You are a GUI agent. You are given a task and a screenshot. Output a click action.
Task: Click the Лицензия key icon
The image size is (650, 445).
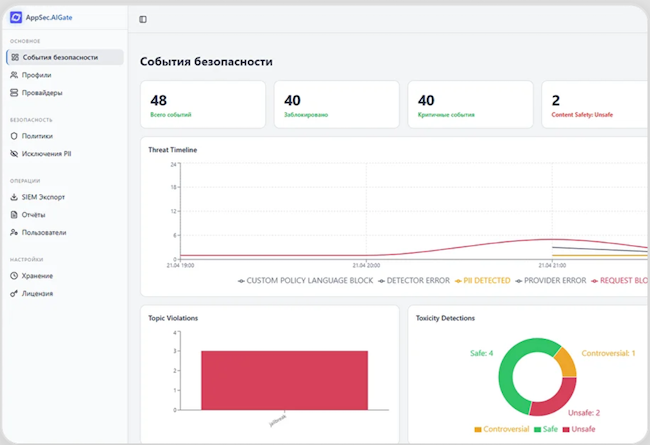click(14, 294)
